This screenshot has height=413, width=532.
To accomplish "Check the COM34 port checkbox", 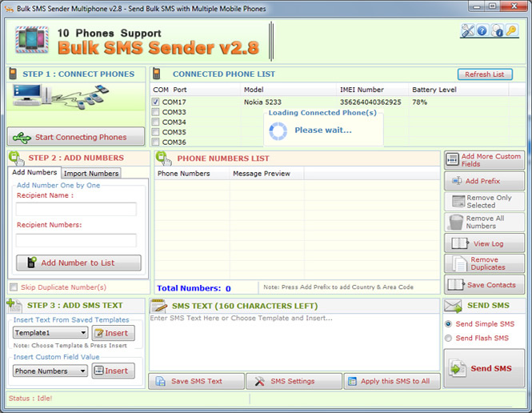I will (x=155, y=122).
